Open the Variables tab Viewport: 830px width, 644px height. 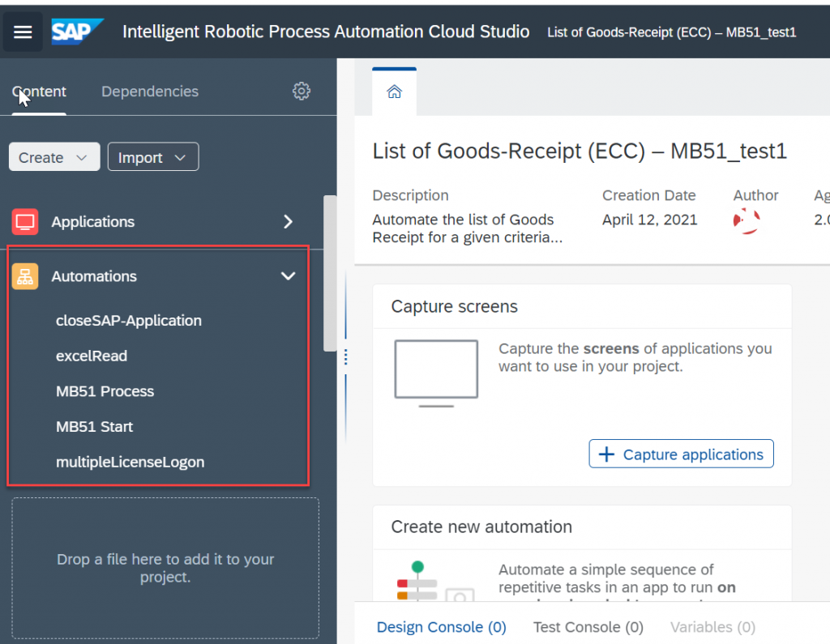pyautogui.click(x=712, y=627)
